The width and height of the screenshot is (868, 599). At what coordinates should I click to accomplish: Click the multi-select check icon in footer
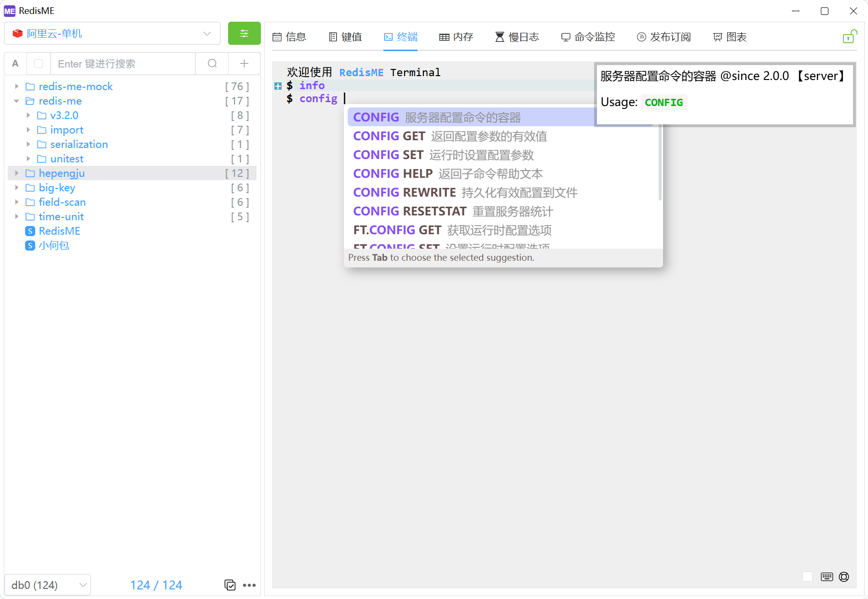[230, 585]
